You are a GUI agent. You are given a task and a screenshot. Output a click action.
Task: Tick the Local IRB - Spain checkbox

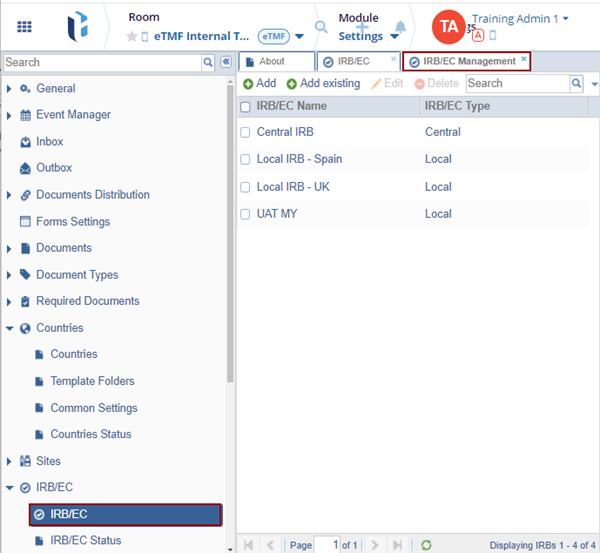click(x=246, y=159)
